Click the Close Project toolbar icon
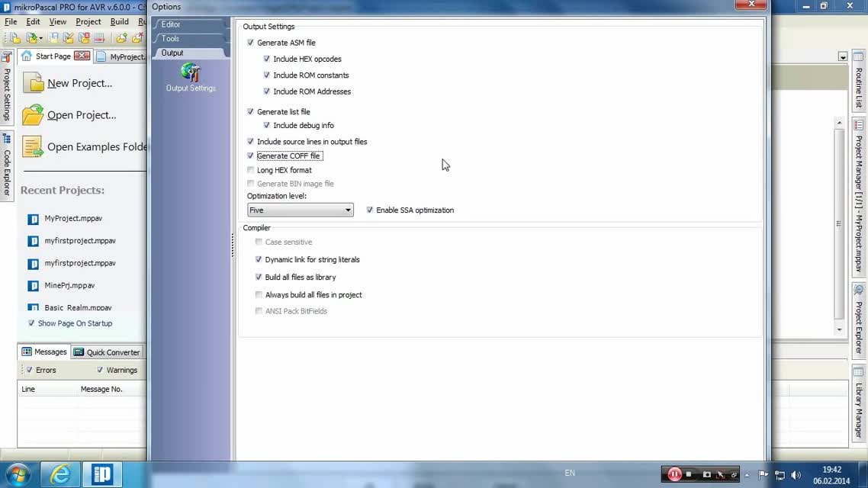Image resolution: width=868 pixels, height=488 pixels. [84, 37]
